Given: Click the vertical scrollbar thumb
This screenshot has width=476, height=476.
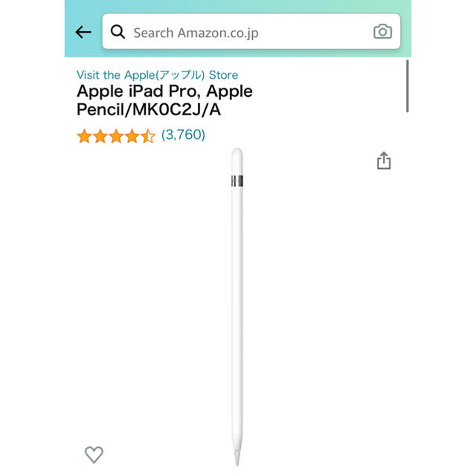Looking at the screenshot, I should (408, 86).
